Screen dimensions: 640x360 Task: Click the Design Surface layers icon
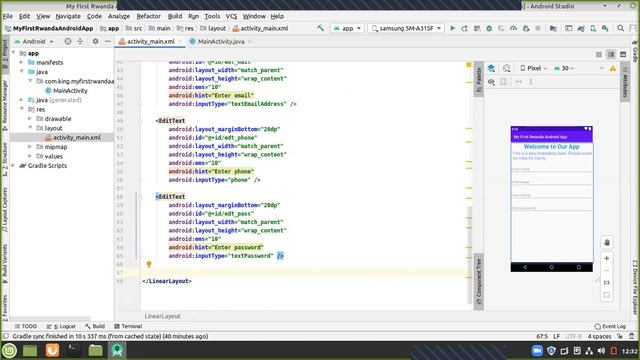point(491,68)
